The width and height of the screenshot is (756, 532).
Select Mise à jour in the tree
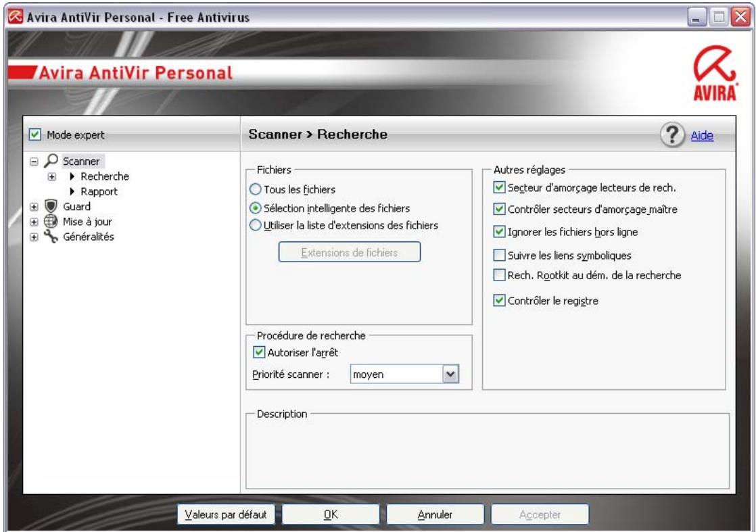click(87, 222)
